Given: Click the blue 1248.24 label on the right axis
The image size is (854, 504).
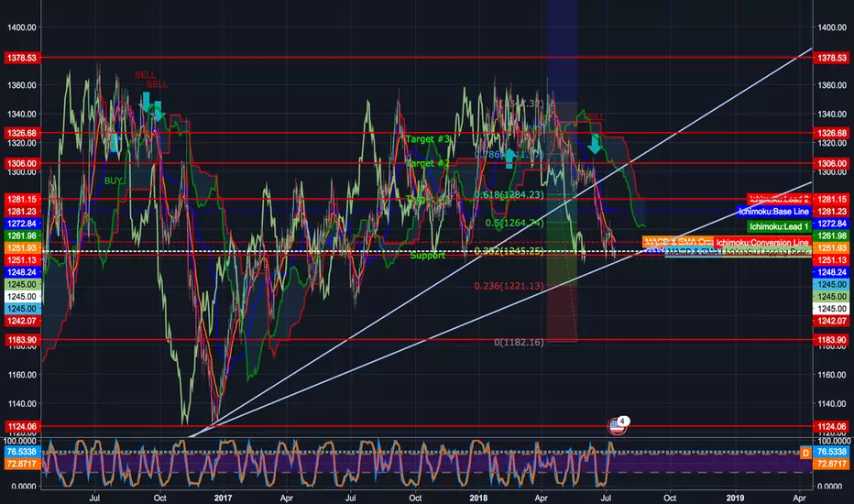Looking at the screenshot, I should click(831, 272).
